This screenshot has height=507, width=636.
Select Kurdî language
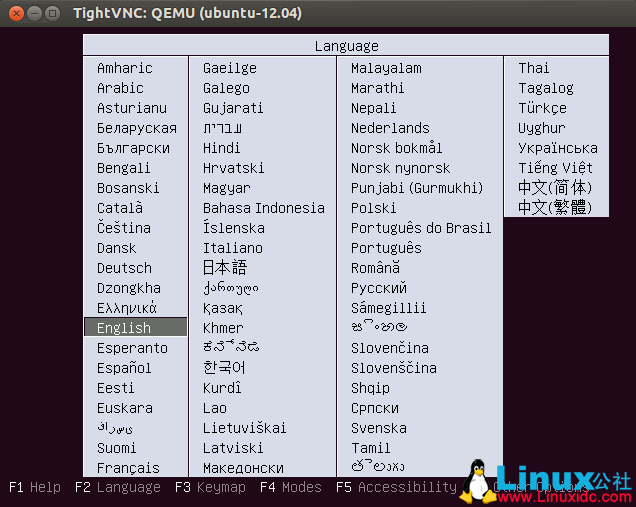[x=222, y=388]
